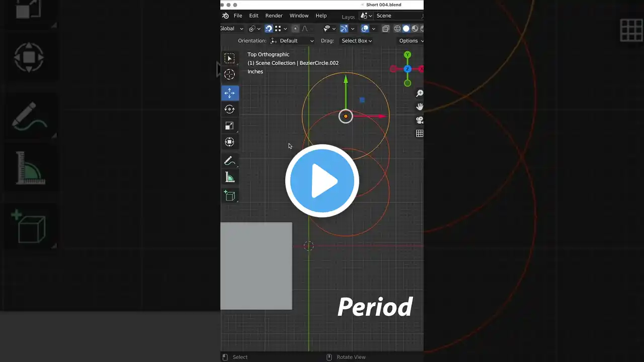Switch to Material Preview shading
Image resolution: width=644 pixels, height=362 pixels.
pyautogui.click(x=415, y=29)
